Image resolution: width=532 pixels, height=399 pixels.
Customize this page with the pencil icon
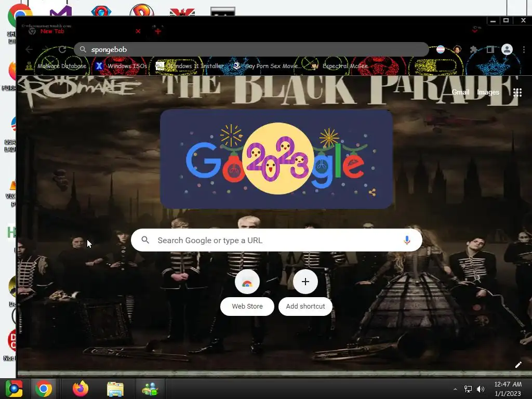518,365
